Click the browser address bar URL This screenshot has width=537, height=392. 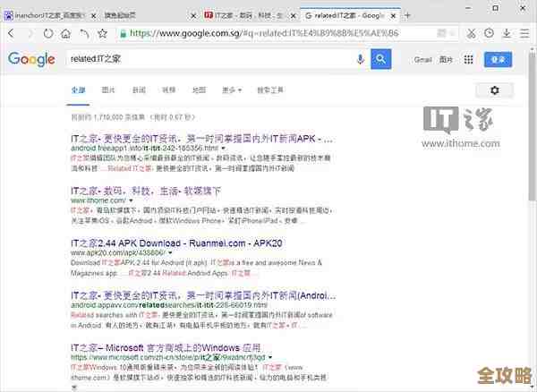(x=264, y=33)
